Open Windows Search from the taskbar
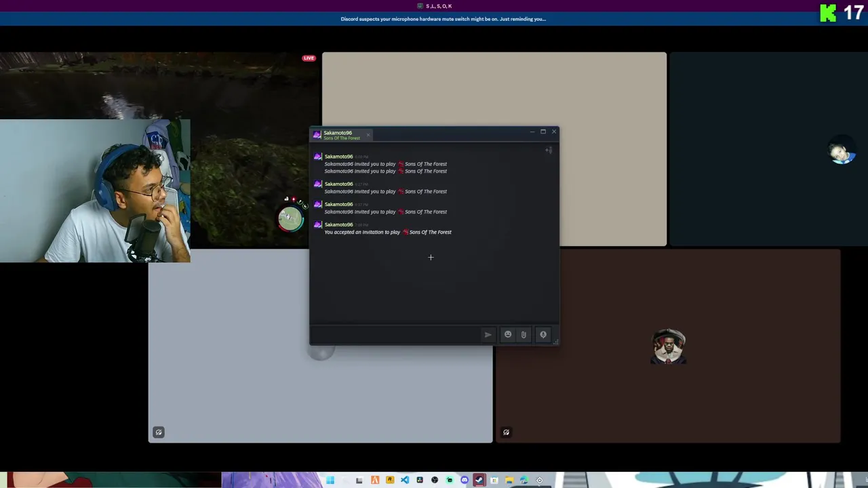This screenshot has width=868, height=488. pyautogui.click(x=344, y=481)
